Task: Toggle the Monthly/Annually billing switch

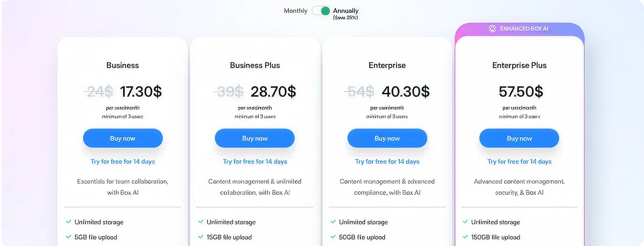Action: pyautogui.click(x=321, y=11)
